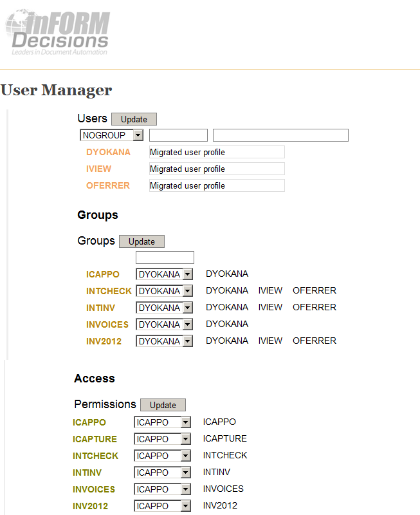The height and width of the screenshot is (515, 420).
Task: Expand the member dropdown for group INV2012
Action: [165, 341]
